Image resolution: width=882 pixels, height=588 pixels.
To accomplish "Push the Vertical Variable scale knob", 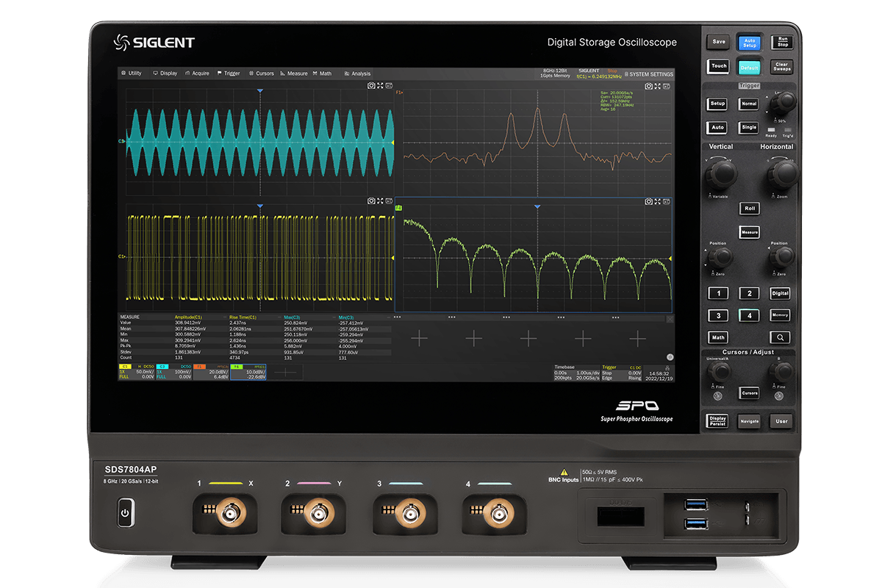I will [721, 174].
